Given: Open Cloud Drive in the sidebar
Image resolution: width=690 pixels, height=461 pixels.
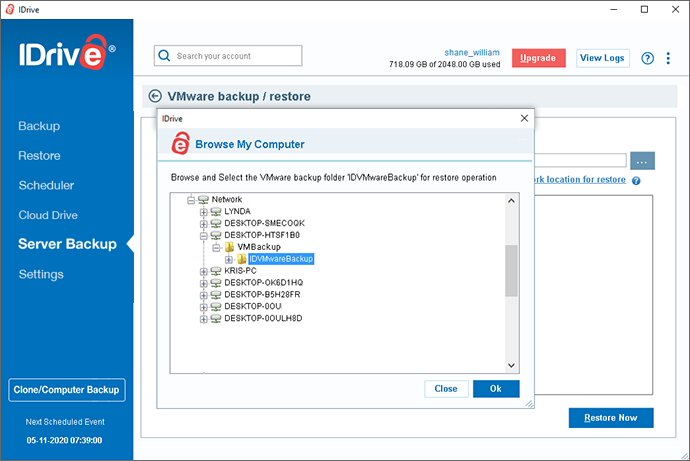Looking at the screenshot, I should pyautogui.click(x=48, y=215).
